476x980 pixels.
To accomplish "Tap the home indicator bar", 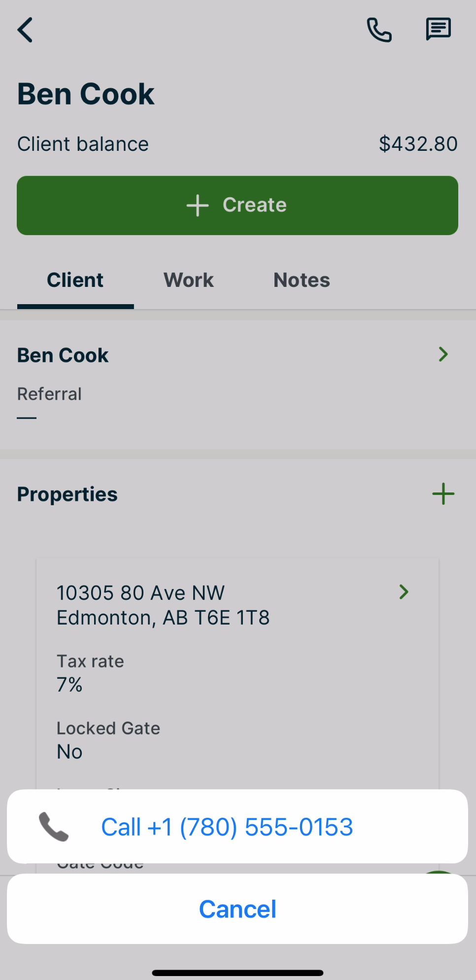I will [x=238, y=973].
